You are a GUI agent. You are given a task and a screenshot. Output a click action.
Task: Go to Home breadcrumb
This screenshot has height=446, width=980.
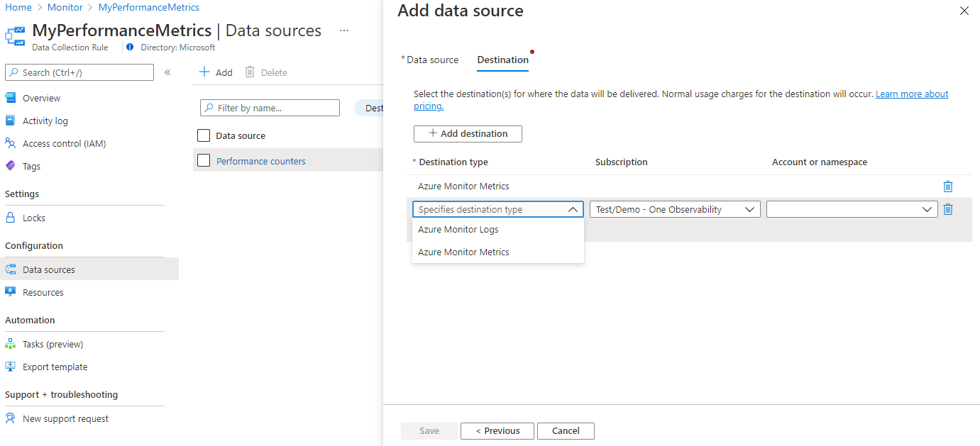[x=18, y=7]
